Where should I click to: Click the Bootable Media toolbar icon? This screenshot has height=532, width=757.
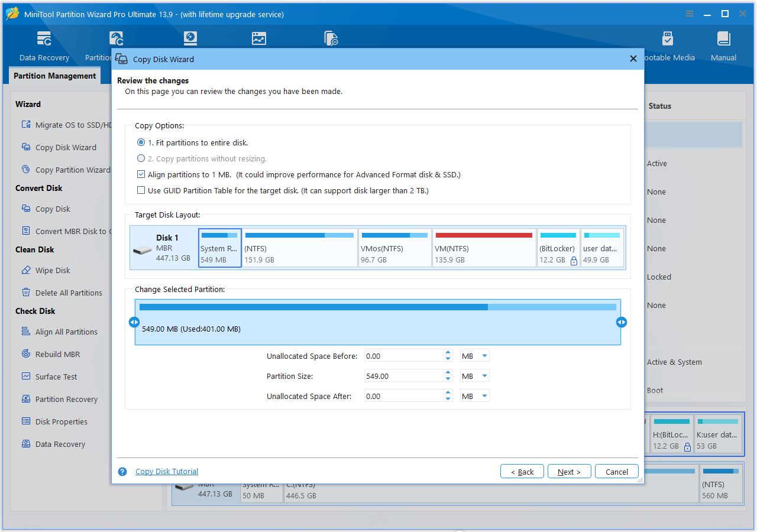pyautogui.click(x=668, y=39)
